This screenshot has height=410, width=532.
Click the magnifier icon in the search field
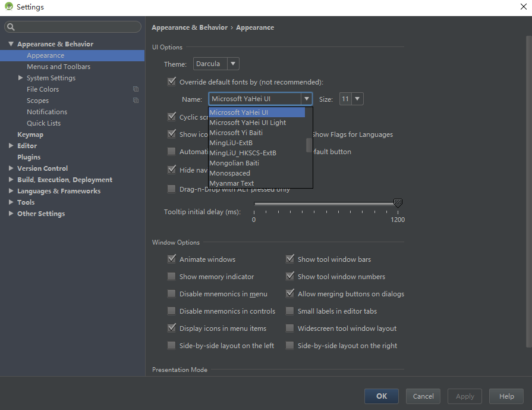[11, 27]
